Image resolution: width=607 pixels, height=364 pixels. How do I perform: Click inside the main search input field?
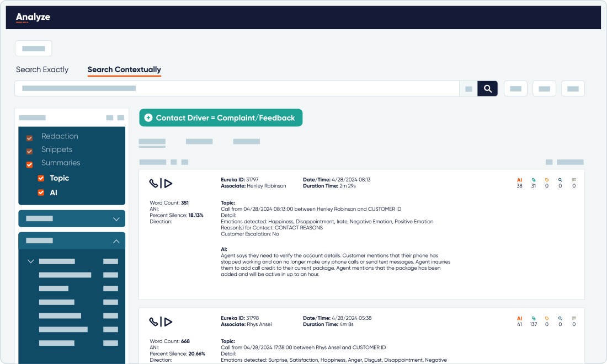[x=237, y=88]
